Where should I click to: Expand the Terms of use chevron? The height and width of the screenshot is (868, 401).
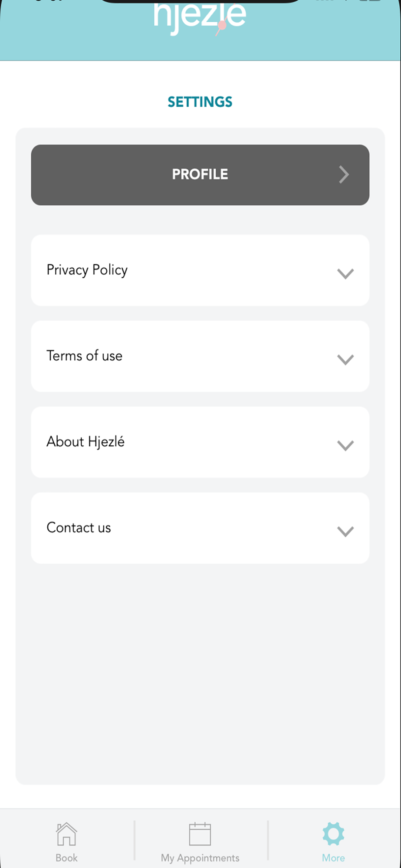[x=345, y=359]
